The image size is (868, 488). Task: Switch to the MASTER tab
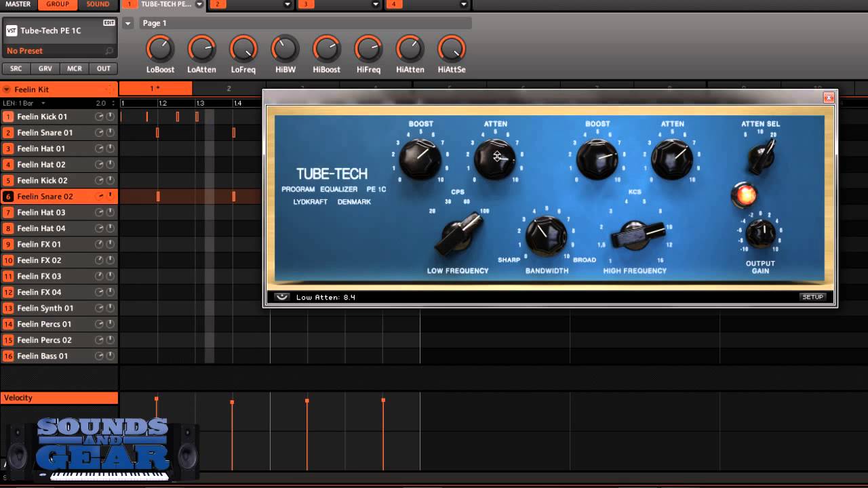click(x=18, y=4)
